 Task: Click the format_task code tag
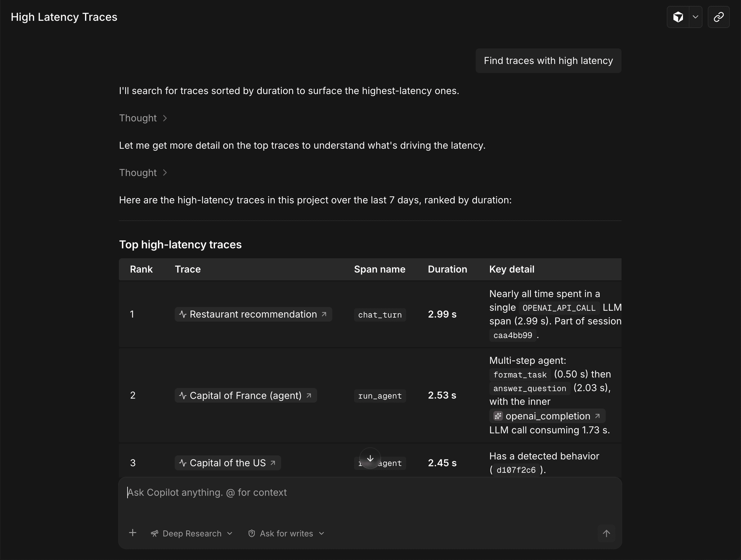[520, 375]
